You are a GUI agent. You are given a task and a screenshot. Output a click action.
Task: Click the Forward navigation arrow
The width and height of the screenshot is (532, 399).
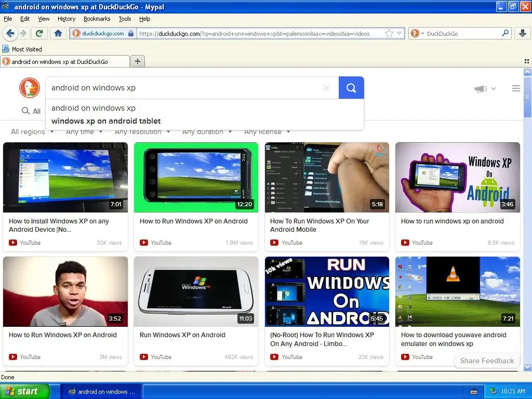coord(23,33)
